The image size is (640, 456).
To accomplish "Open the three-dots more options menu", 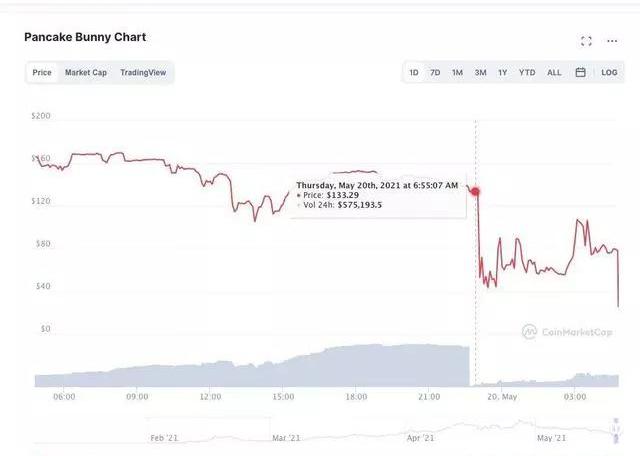I will (x=610, y=41).
